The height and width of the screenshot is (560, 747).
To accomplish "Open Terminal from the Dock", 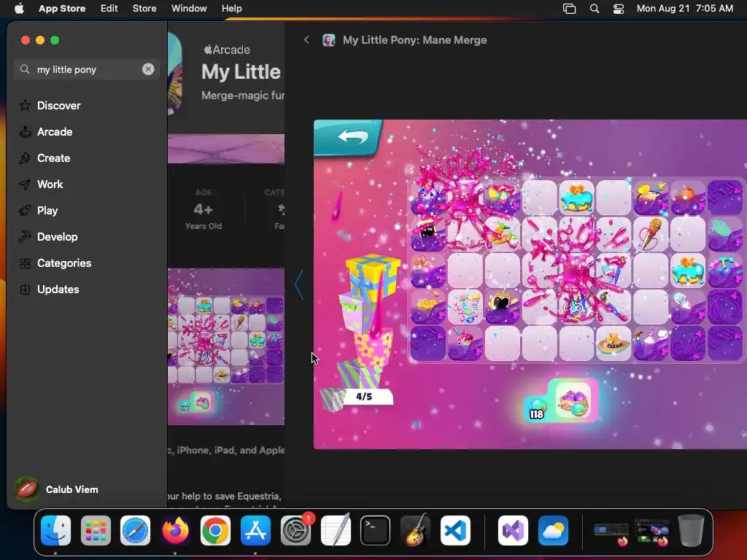I will point(376,530).
